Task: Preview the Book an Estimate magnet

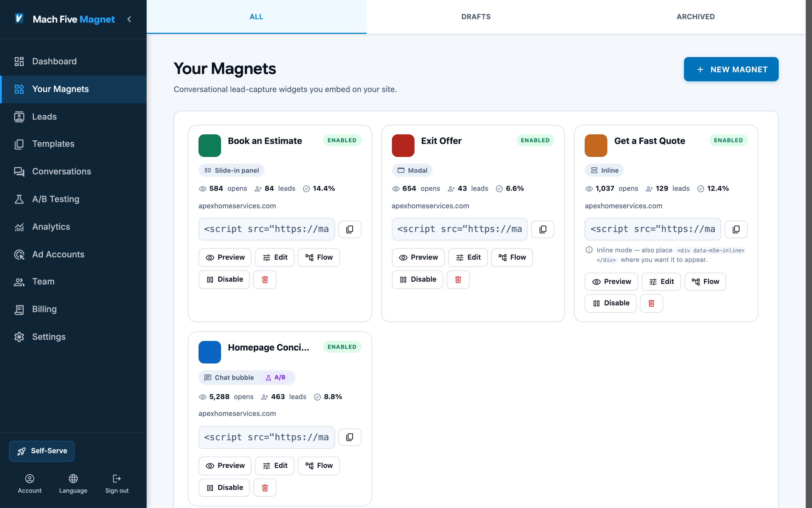Action: (225, 258)
